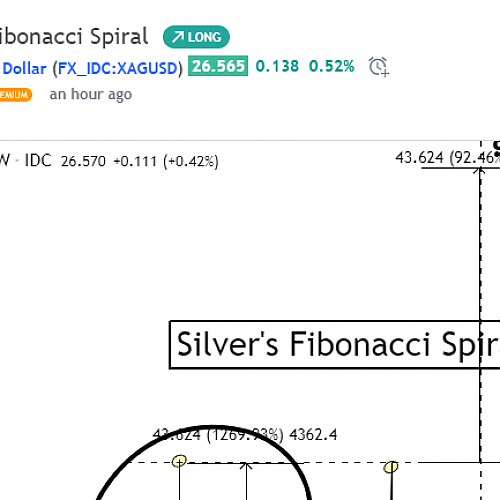This screenshot has height=500, width=500.
Task: Click the orange PREMIUM badge
Action: click(15, 95)
